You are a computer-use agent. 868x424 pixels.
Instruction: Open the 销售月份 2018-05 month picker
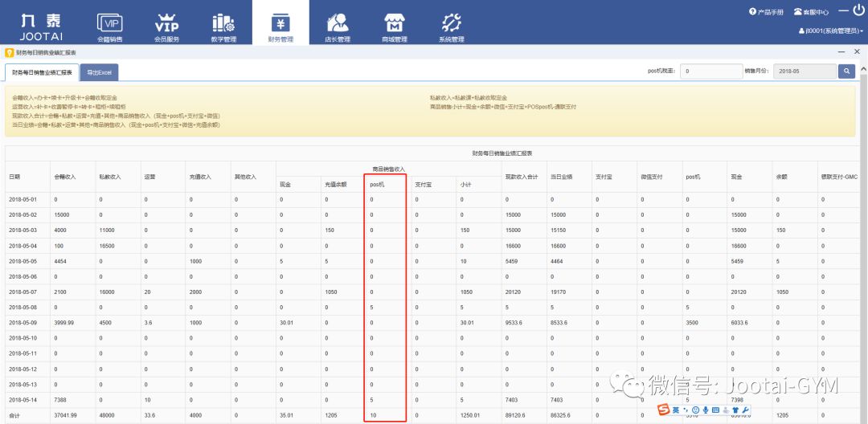pyautogui.click(x=805, y=71)
